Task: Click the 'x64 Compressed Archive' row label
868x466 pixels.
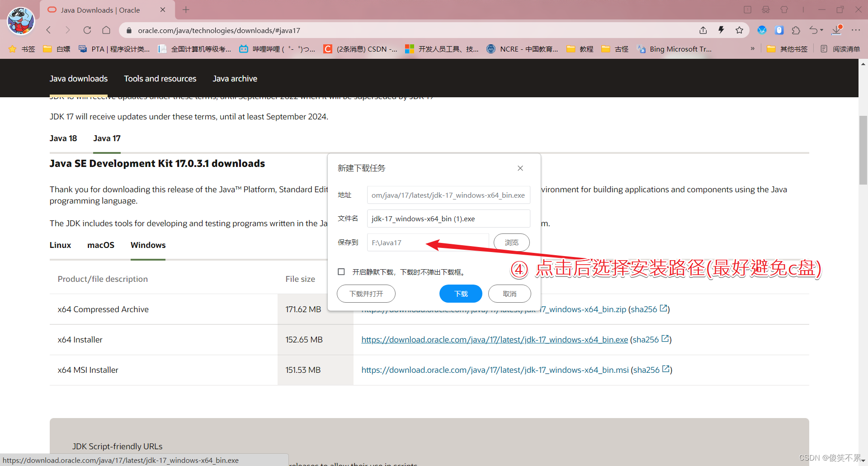Action: pos(103,309)
